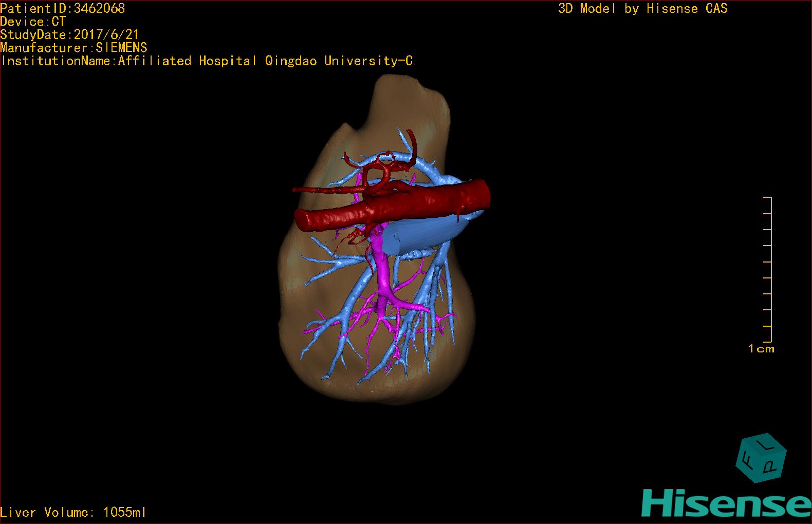The width and height of the screenshot is (812, 524).
Task: Select the "Liver Volume: 1055ml" readout
Action: [x=73, y=512]
